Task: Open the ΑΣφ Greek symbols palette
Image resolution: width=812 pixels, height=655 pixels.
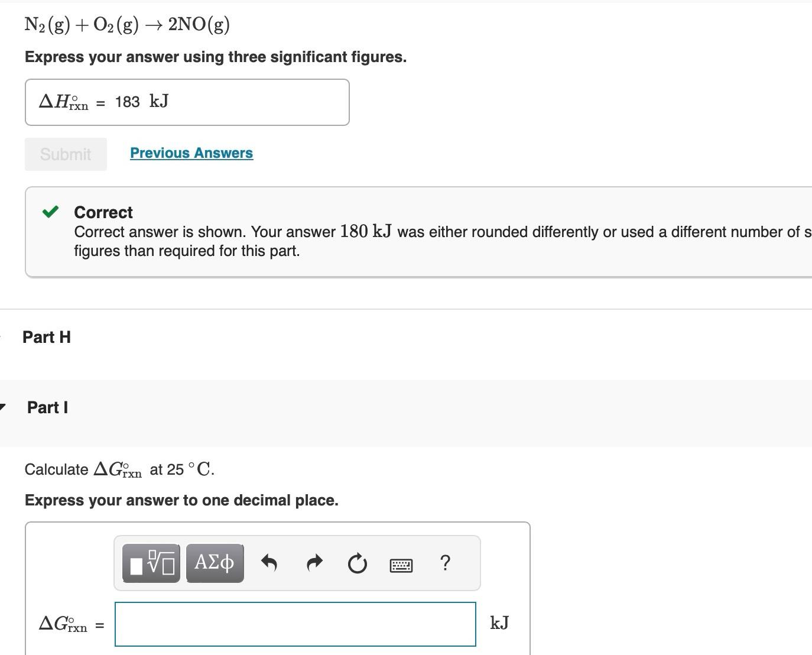Action: pyautogui.click(x=214, y=563)
